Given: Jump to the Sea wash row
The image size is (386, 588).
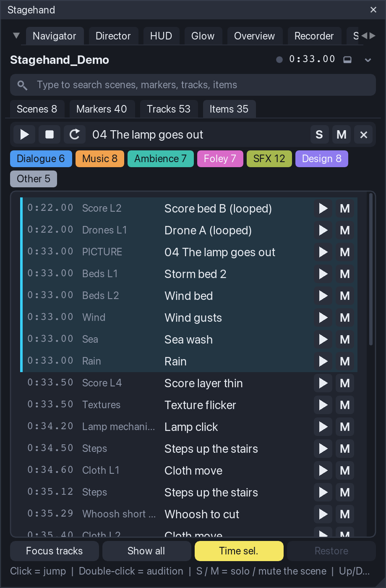Looking at the screenshot, I should [189, 339].
